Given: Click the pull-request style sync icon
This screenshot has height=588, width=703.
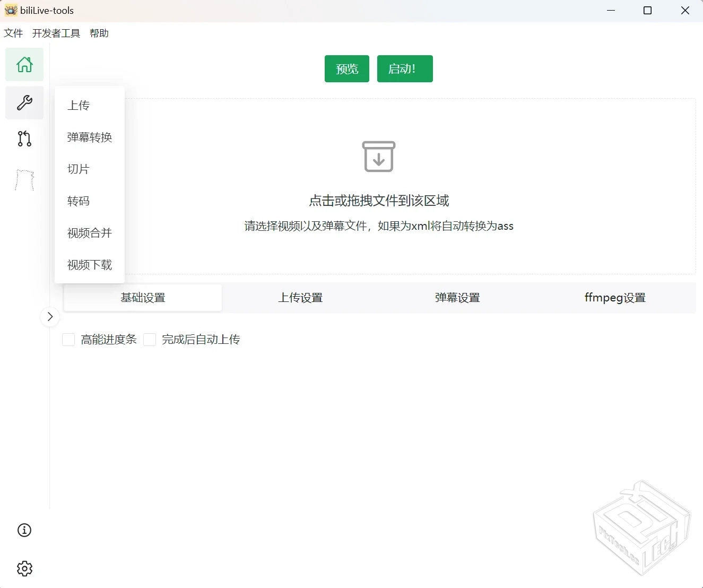Looking at the screenshot, I should pyautogui.click(x=24, y=139).
